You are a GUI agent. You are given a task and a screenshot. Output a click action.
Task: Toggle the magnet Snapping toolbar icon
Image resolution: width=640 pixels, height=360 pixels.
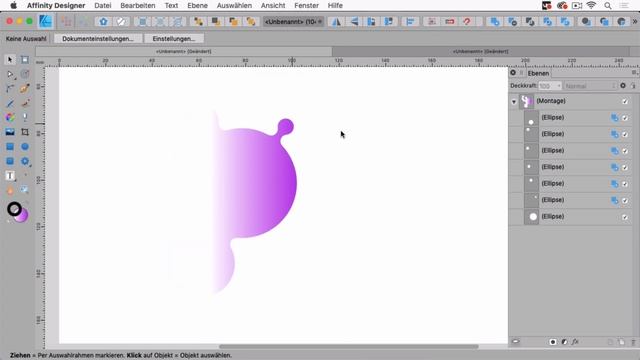tap(467, 22)
